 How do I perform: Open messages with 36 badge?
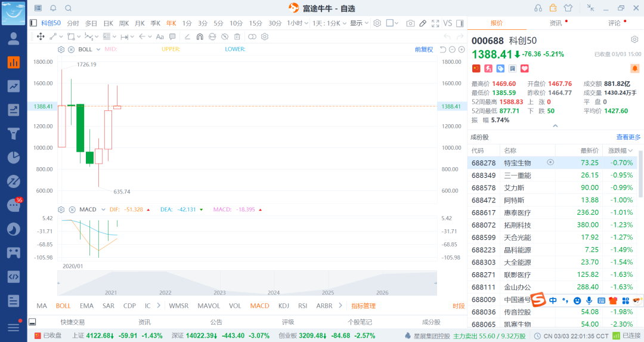click(x=14, y=204)
